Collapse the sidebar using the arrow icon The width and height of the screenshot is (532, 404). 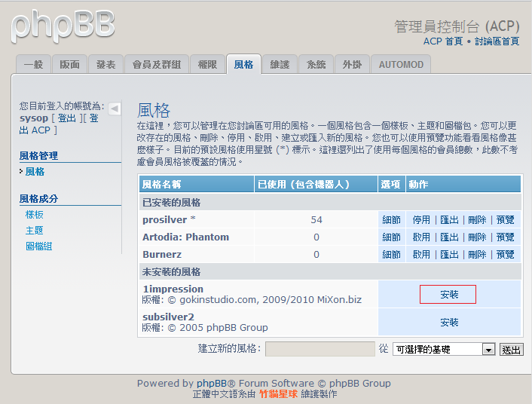115,109
